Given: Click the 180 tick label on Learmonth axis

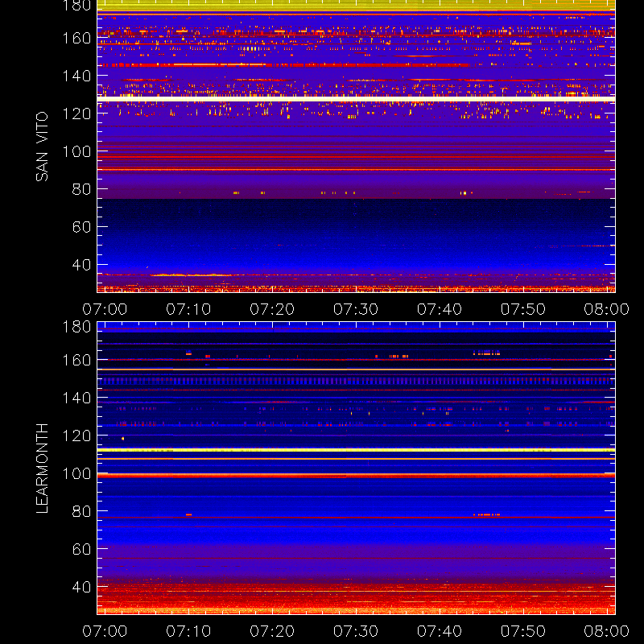Looking at the screenshot, I should (x=76, y=327).
